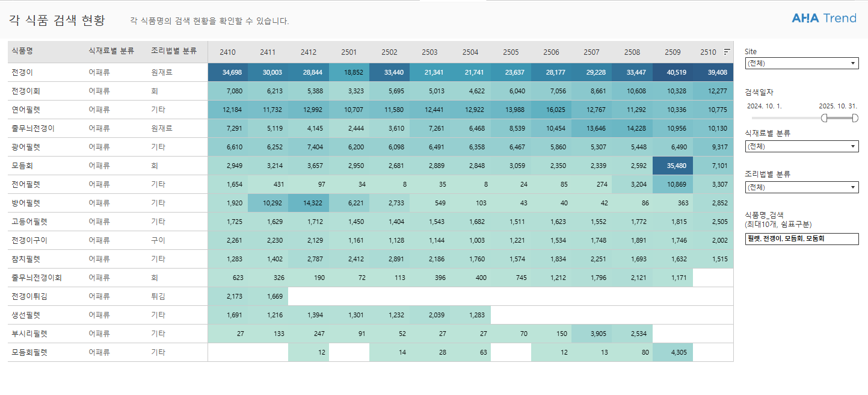The image size is (868, 395).
Task: Click the left handle of the 검색일자 slider
Action: click(825, 118)
